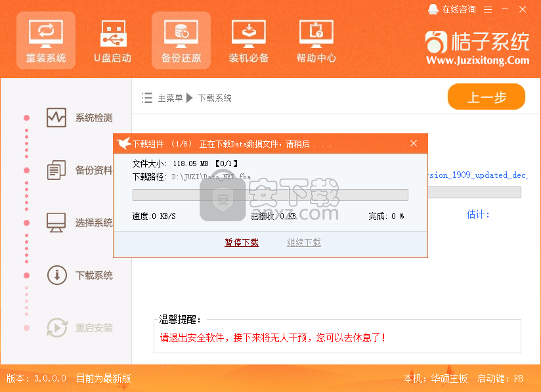Click the 估计 estimate label
The width and height of the screenshot is (541, 392).
478,214
